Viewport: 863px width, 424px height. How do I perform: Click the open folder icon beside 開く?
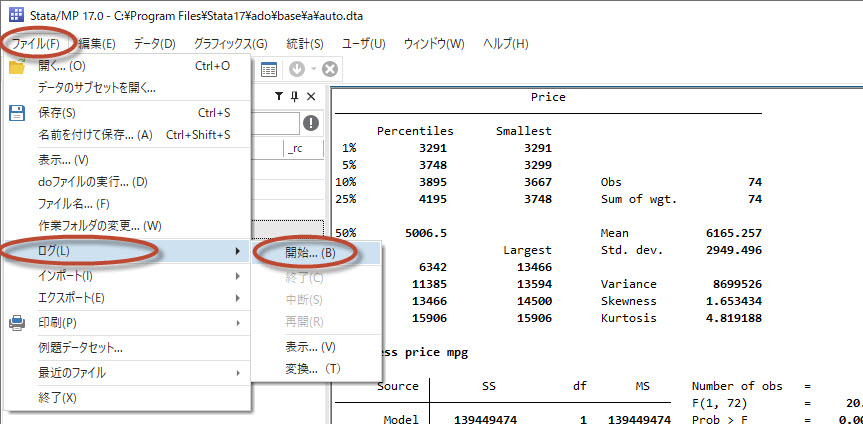point(18,67)
